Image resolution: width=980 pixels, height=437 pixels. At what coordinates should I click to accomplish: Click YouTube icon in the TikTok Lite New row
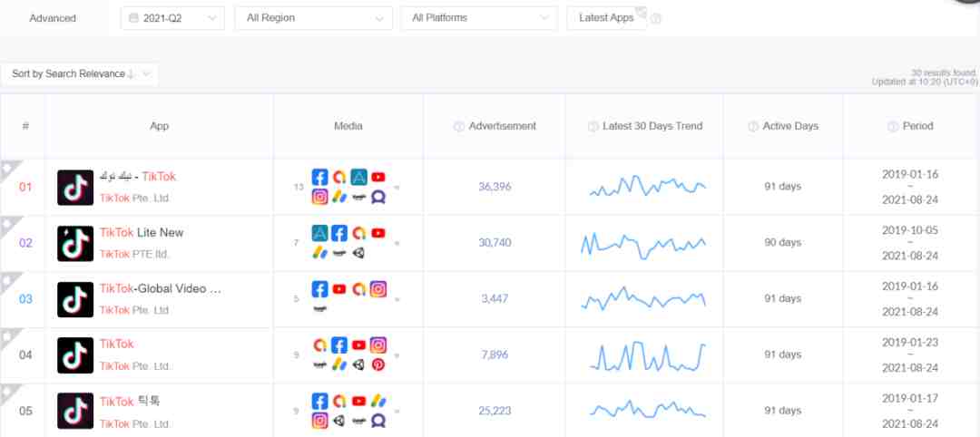(378, 233)
